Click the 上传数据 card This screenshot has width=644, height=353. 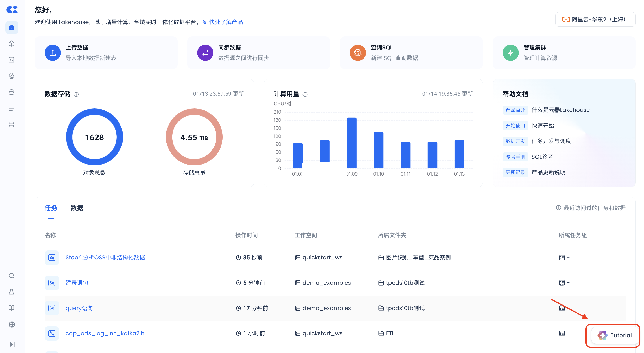pyautogui.click(x=106, y=53)
